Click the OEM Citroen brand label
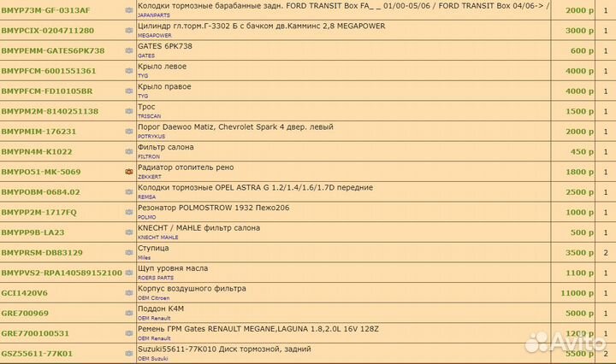 tap(154, 297)
